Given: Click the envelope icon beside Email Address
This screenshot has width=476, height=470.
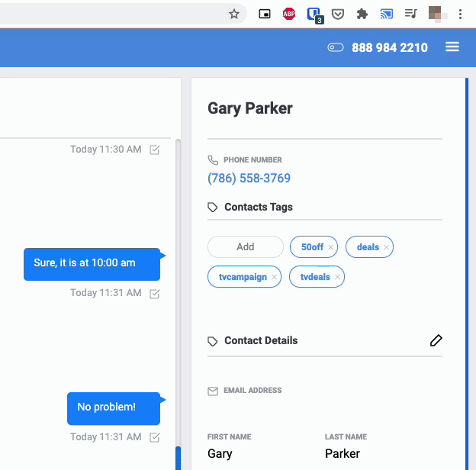Looking at the screenshot, I should pyautogui.click(x=213, y=391).
